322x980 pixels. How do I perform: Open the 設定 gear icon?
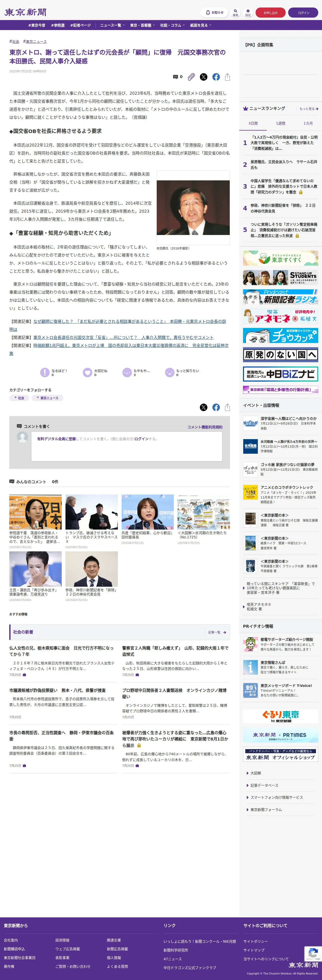click(x=248, y=13)
